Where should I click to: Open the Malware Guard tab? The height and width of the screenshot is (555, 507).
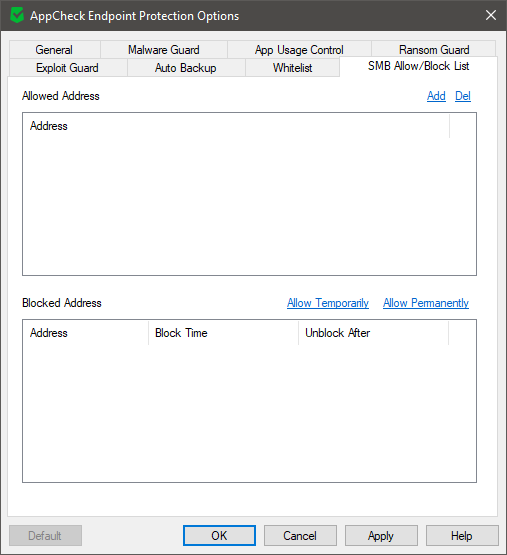click(x=164, y=50)
